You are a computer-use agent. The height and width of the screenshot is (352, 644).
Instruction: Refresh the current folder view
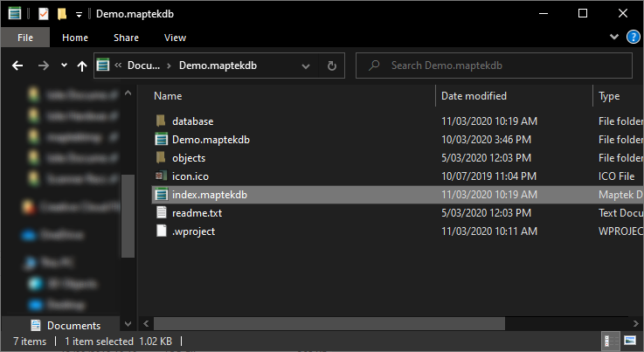click(x=331, y=66)
